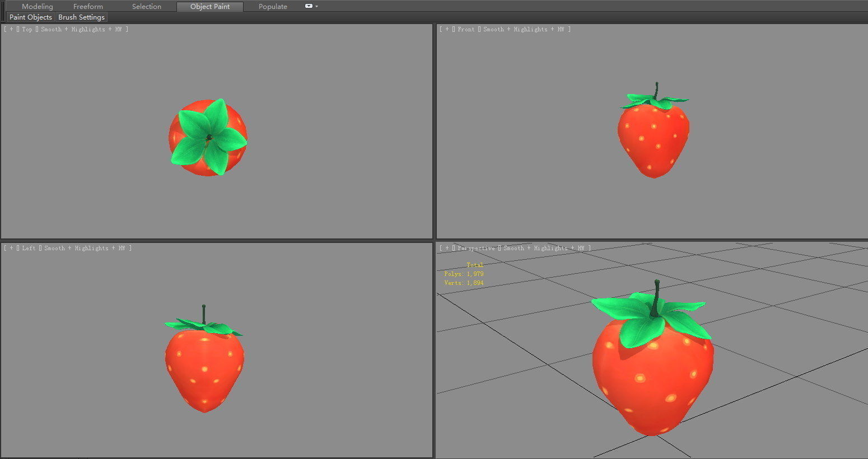Open the Left viewport [+] general menu
868x459 pixels.
[x=11, y=248]
